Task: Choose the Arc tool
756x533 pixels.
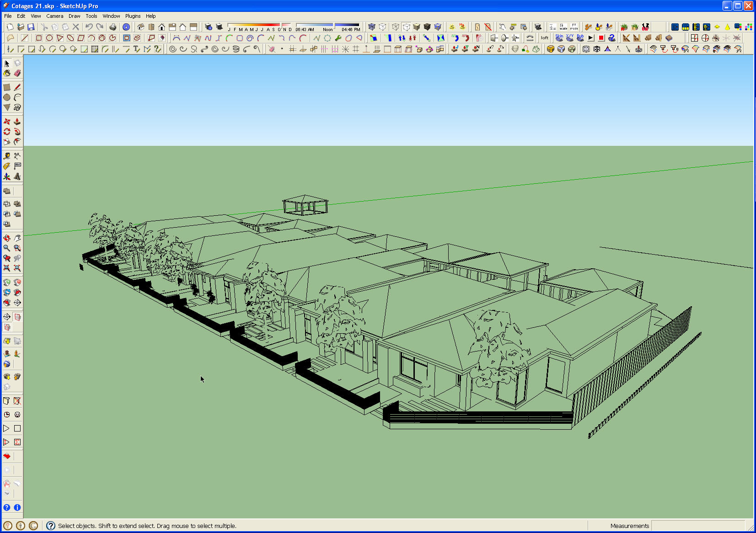Action: point(17,97)
